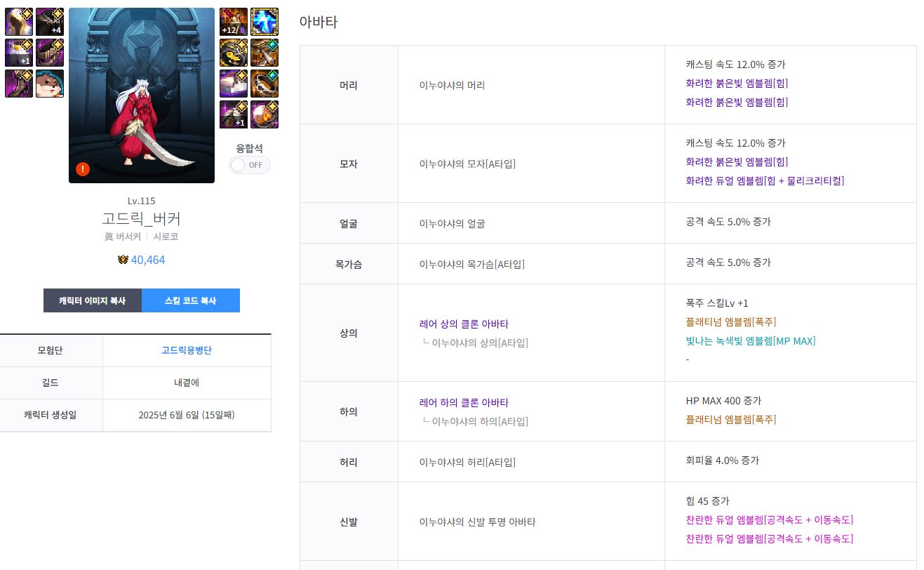Open the 레어 상의 클론 아바타 link

click(x=463, y=324)
